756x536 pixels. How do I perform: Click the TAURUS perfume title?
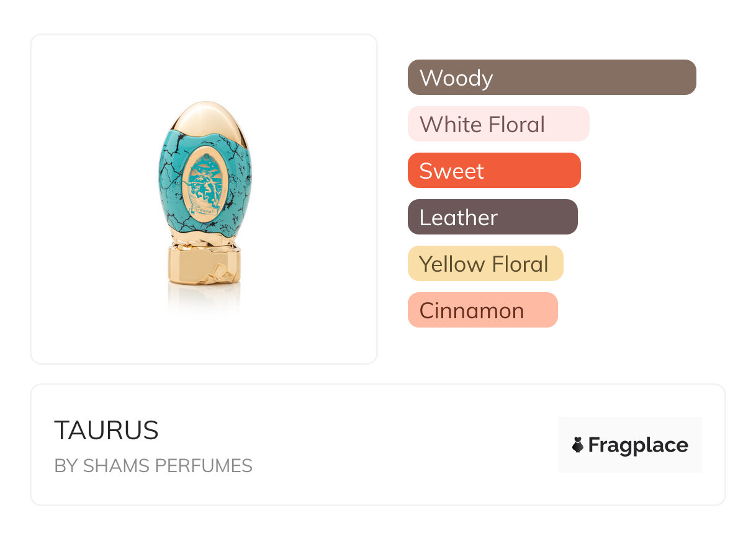click(x=106, y=431)
